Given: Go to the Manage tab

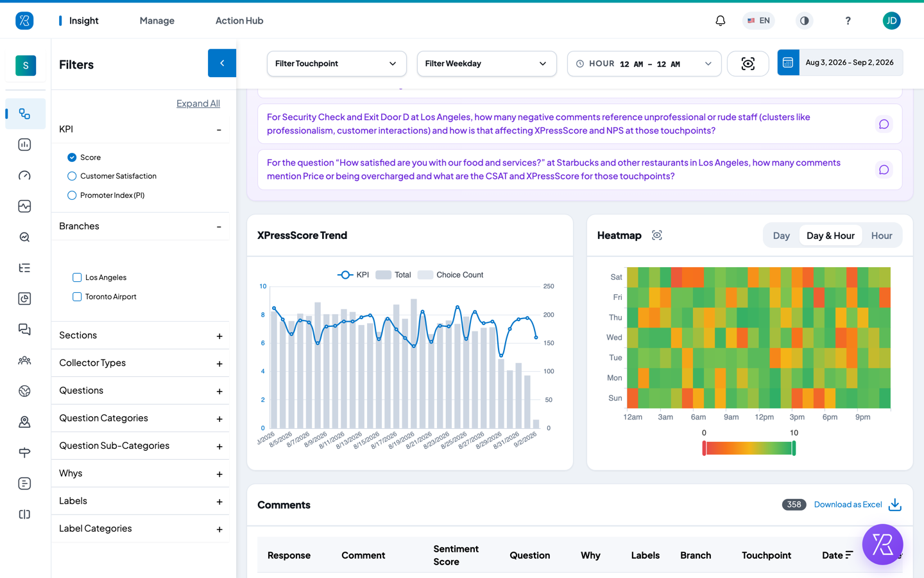Looking at the screenshot, I should [157, 21].
